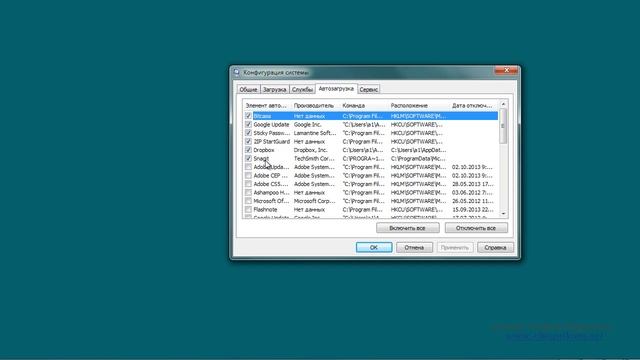This screenshot has height=360, width=640.
Task: Click the ZIP StartGuard entry name
Action: (271, 142)
